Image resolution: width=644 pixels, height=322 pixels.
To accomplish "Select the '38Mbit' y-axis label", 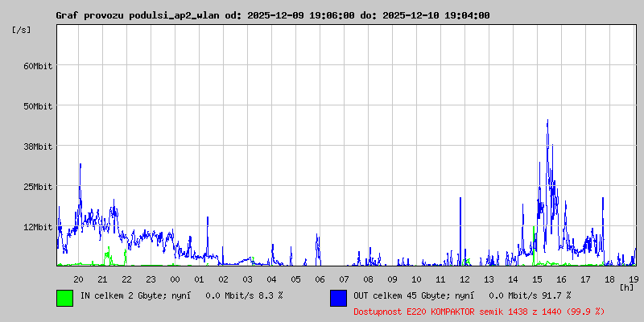I will [38, 147].
